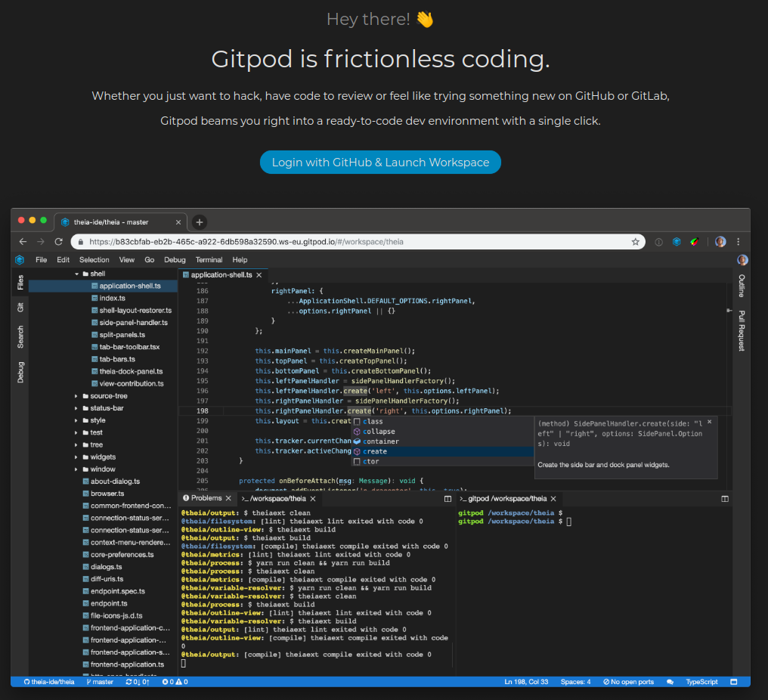Bookmark the page with the star icon
This screenshot has width=768, height=700.
tap(635, 241)
